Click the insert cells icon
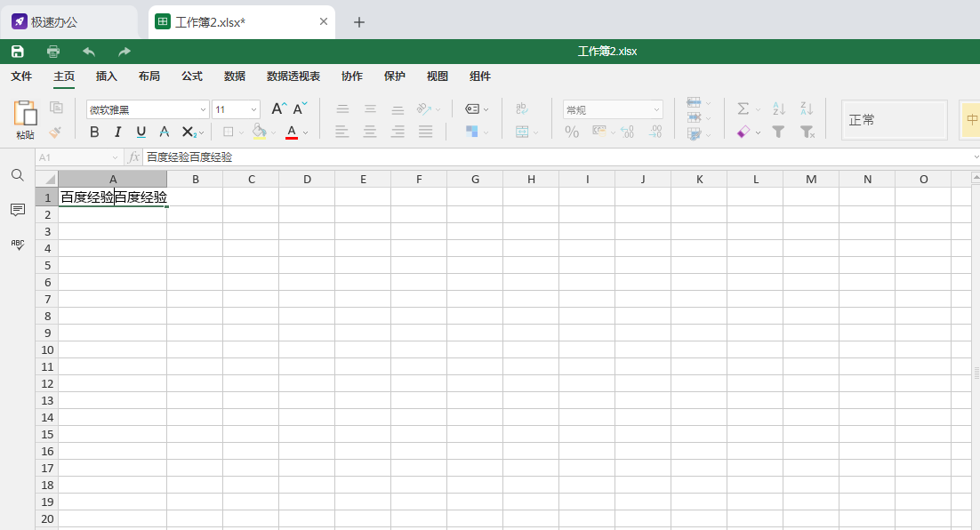 [694, 102]
